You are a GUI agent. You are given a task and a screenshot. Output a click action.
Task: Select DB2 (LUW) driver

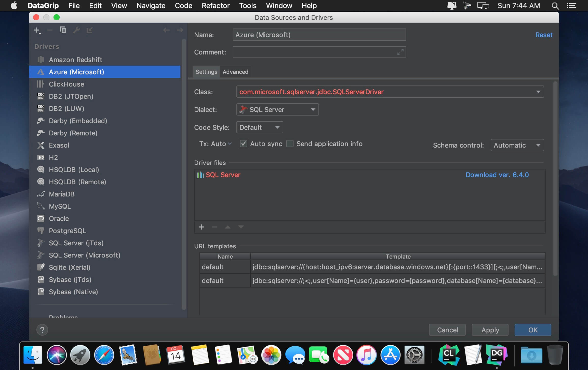point(105,108)
